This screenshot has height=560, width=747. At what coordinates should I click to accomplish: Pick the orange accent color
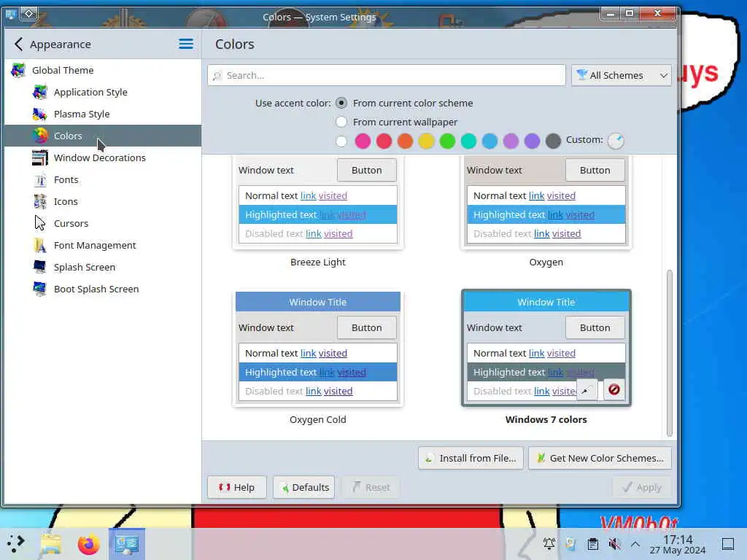[405, 141]
